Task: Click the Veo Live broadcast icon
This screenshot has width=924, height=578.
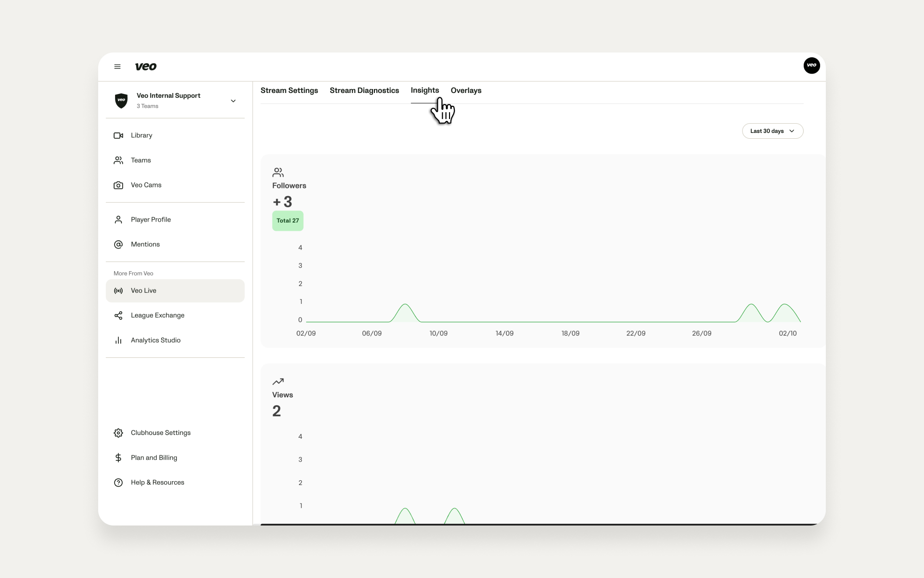Action: tap(118, 290)
